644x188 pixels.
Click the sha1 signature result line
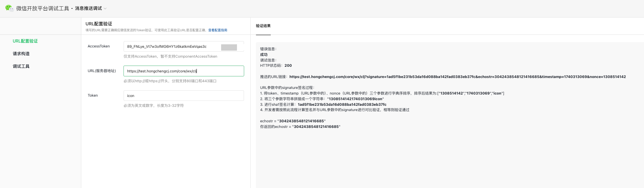[323, 104]
